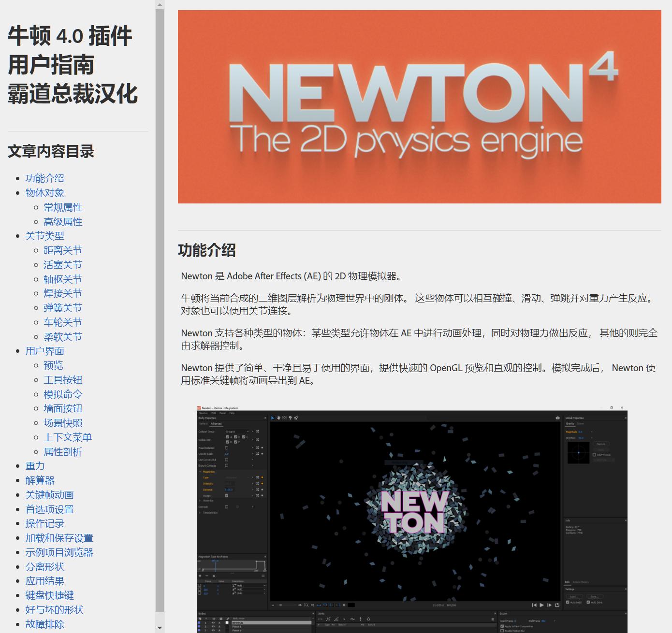Click the paragraph starting 'Newton 支持各种类型的物体'
Image resolution: width=672 pixels, height=633 pixels.
coord(419,339)
